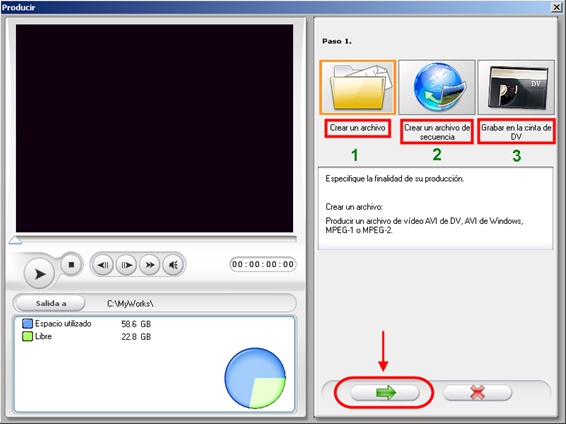Advance to the next frame
Screen dimensions: 566x424
pyautogui.click(x=126, y=265)
